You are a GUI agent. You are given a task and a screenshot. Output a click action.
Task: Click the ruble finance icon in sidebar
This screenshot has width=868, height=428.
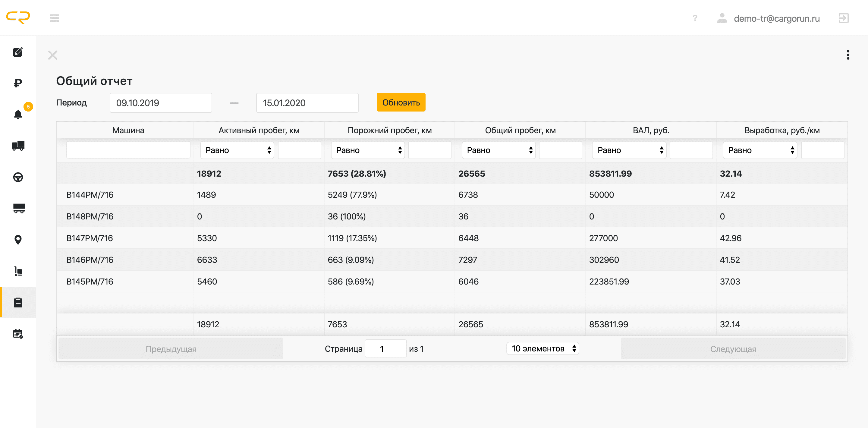[x=18, y=83]
